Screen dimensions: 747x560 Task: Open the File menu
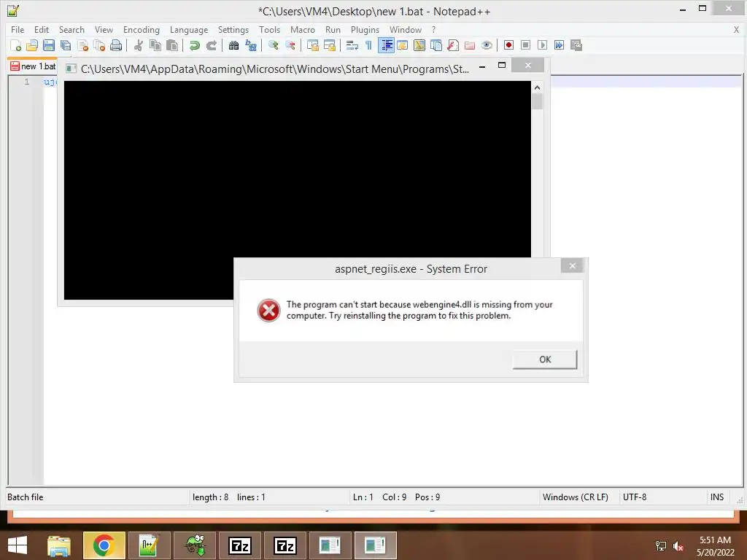coord(18,29)
